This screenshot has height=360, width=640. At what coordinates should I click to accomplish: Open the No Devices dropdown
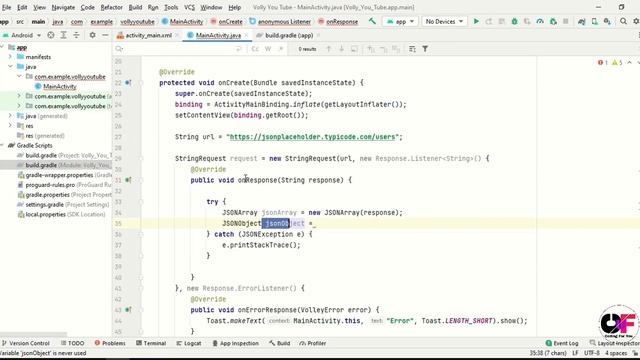coord(444,21)
